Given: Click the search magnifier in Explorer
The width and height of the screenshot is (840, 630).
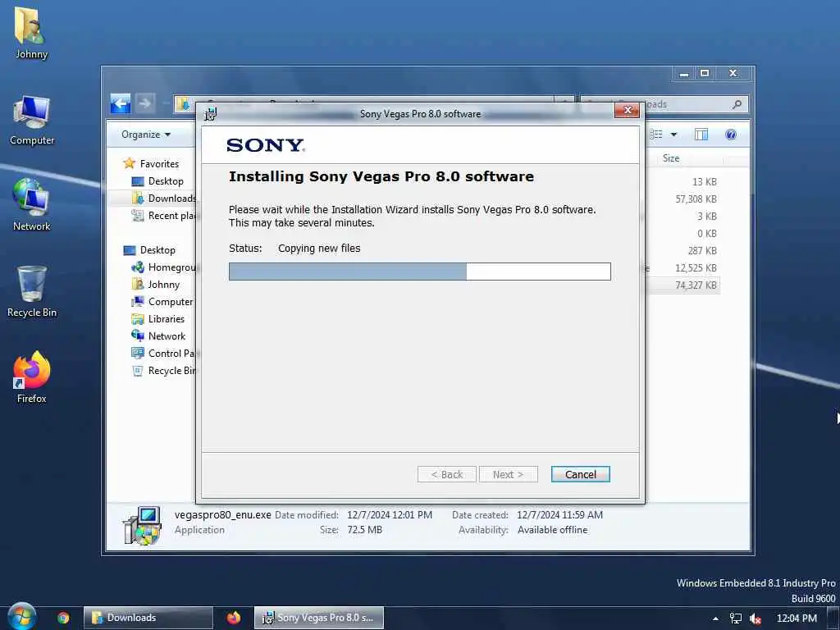Looking at the screenshot, I should point(737,104).
